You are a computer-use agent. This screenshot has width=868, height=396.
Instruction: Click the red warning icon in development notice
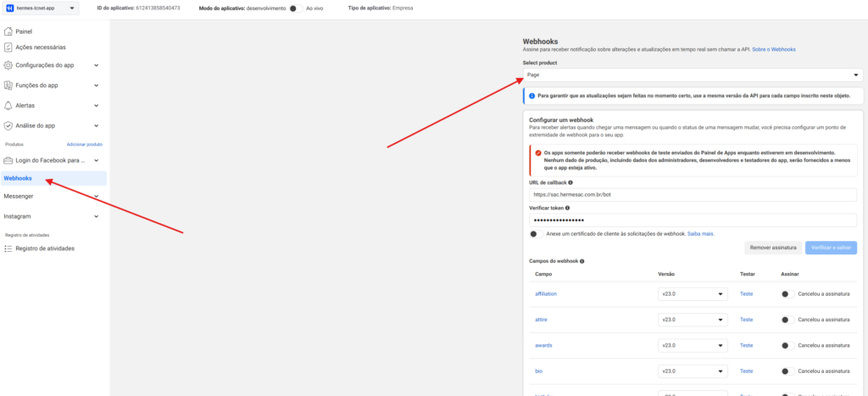(538, 153)
